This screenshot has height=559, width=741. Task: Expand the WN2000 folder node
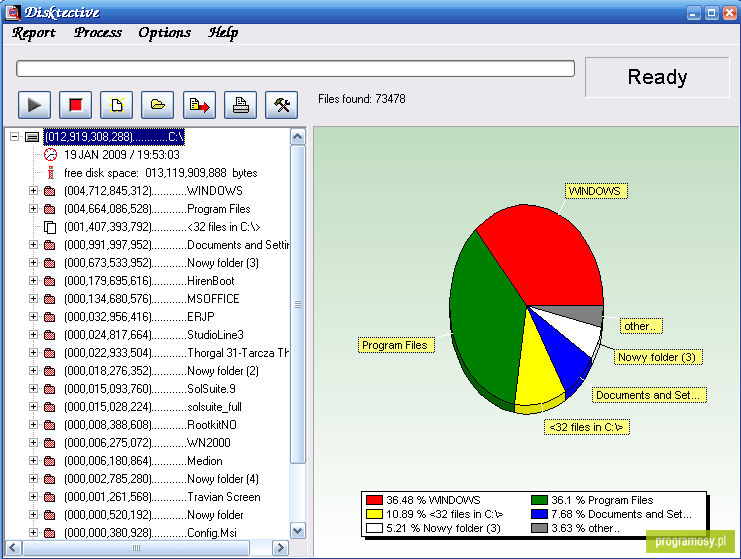click(33, 442)
